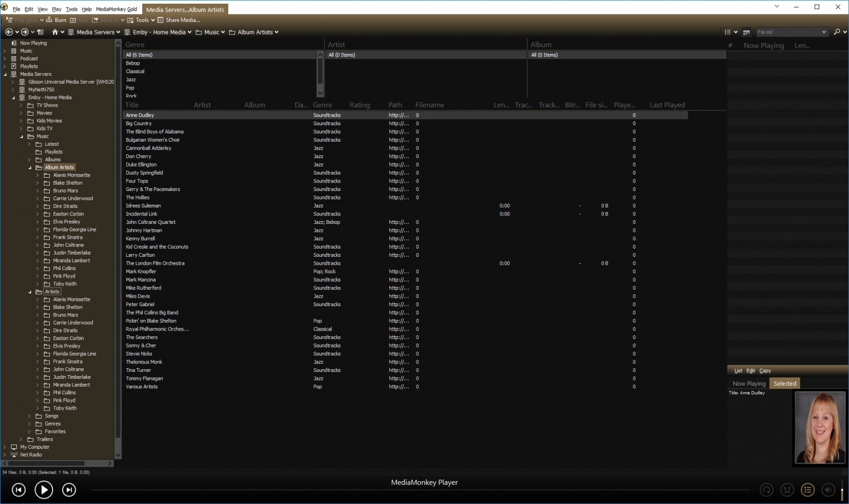This screenshot has height=504, width=849.
Task: Expand the My Computer tree node
Action: pos(5,447)
